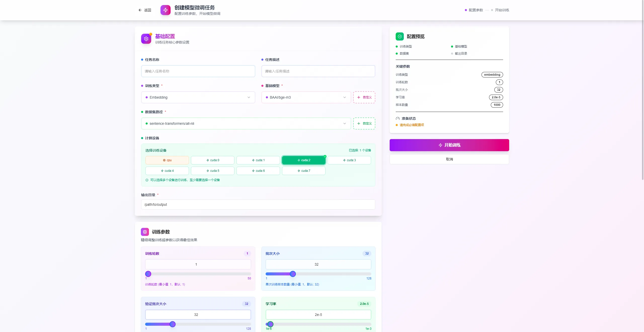Click the plus icon for custom dataset
Viewport: 644px width, 332px height.
[x=359, y=123]
